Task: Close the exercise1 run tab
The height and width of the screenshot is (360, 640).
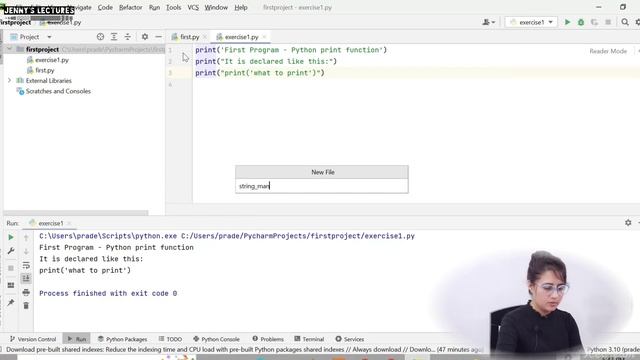Action: click(69, 223)
